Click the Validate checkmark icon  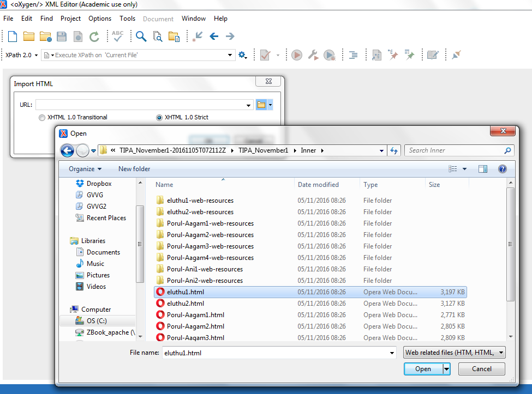pos(265,55)
